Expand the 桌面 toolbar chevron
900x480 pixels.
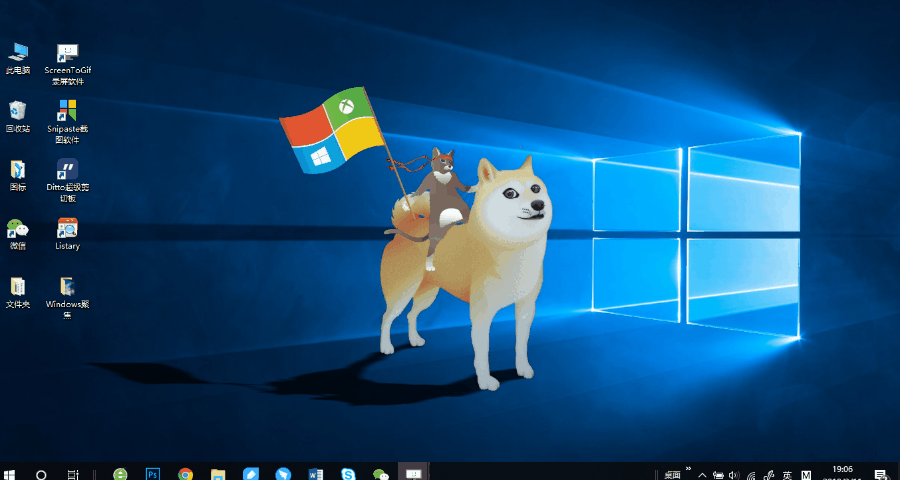pos(688,469)
